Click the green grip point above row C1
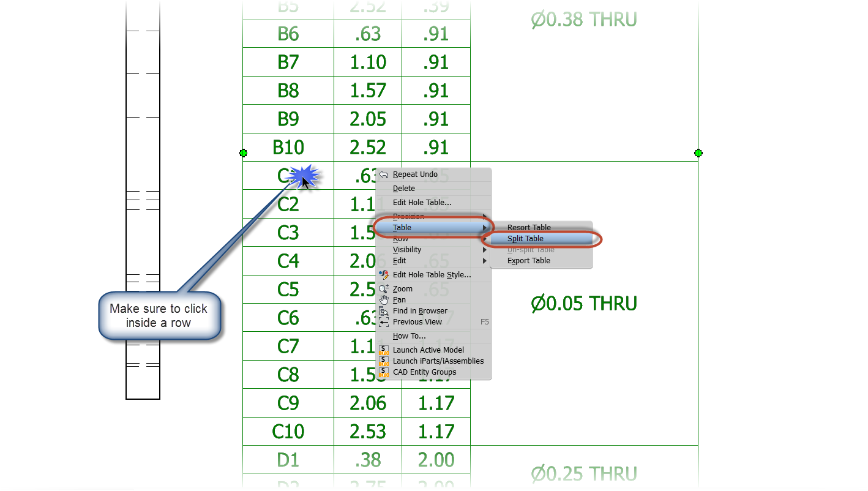 [243, 153]
